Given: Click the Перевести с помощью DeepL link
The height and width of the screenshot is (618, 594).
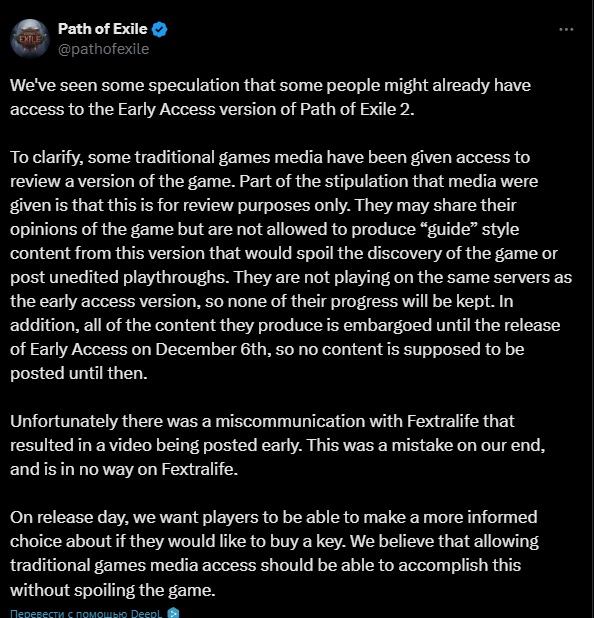Looking at the screenshot, I should 86,613.
